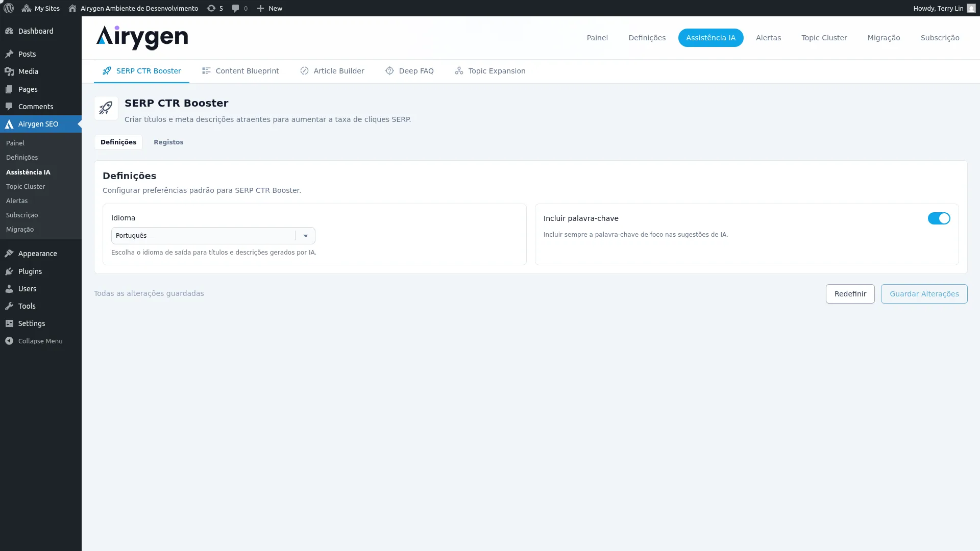The height and width of the screenshot is (551, 980).
Task: Click the Pages icon in sidebar
Action: (x=9, y=89)
